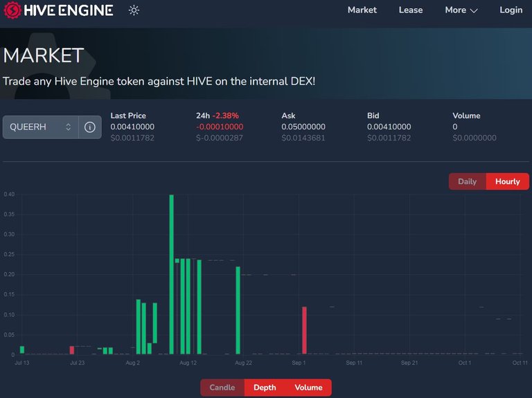Viewport: 532px width, 398px height.
Task: Open the Lease page
Action: 411,10
